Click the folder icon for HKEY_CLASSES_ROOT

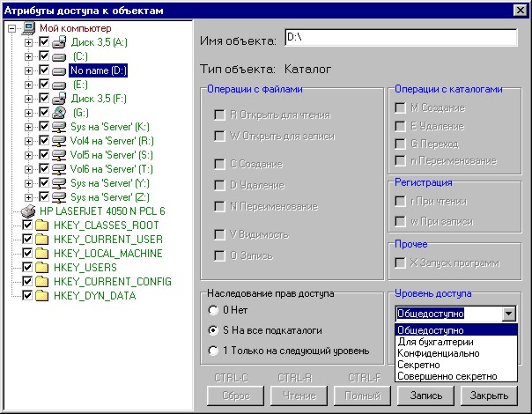[42, 225]
